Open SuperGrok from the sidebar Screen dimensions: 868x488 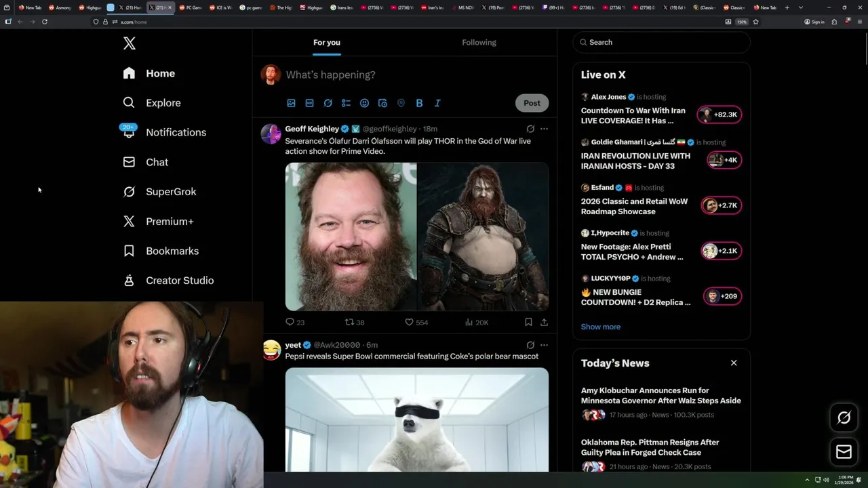tap(159, 192)
